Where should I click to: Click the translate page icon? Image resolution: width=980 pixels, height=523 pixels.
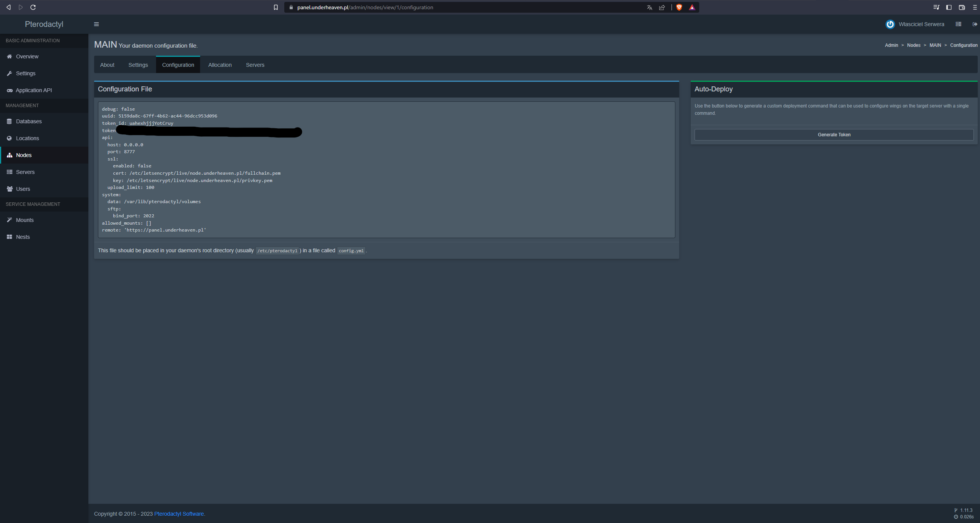[649, 7]
